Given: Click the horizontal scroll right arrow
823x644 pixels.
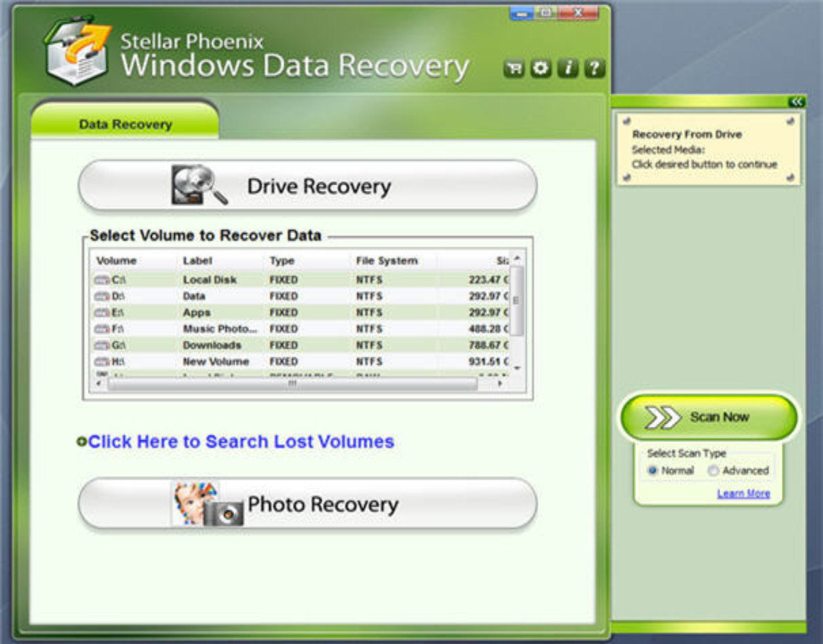Looking at the screenshot, I should [500, 384].
